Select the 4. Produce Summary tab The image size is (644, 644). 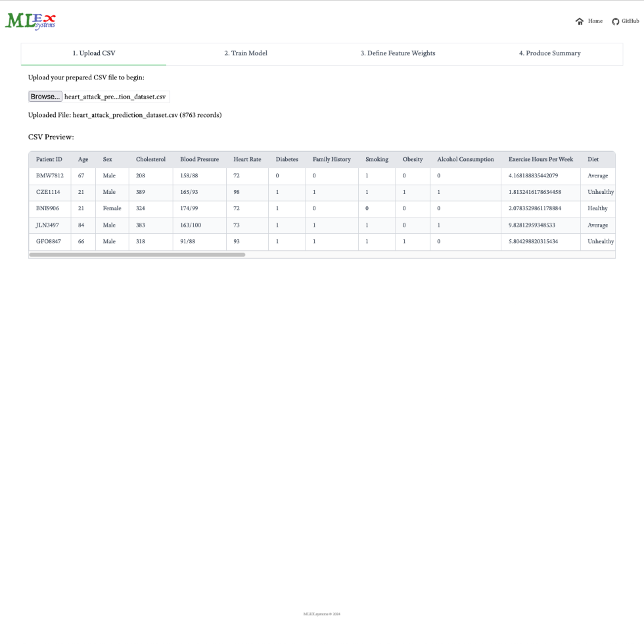pos(549,53)
